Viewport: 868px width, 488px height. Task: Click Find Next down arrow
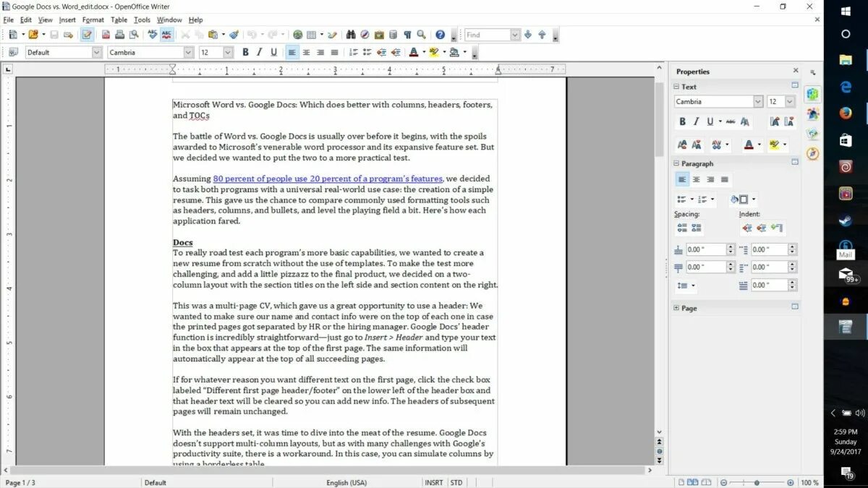click(x=528, y=35)
